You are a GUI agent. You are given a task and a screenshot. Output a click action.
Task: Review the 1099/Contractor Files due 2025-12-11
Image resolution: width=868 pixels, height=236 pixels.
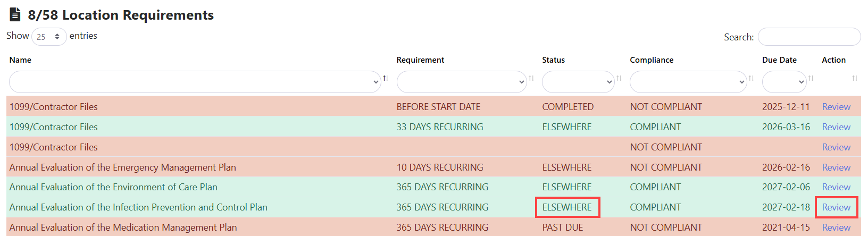[x=836, y=107]
